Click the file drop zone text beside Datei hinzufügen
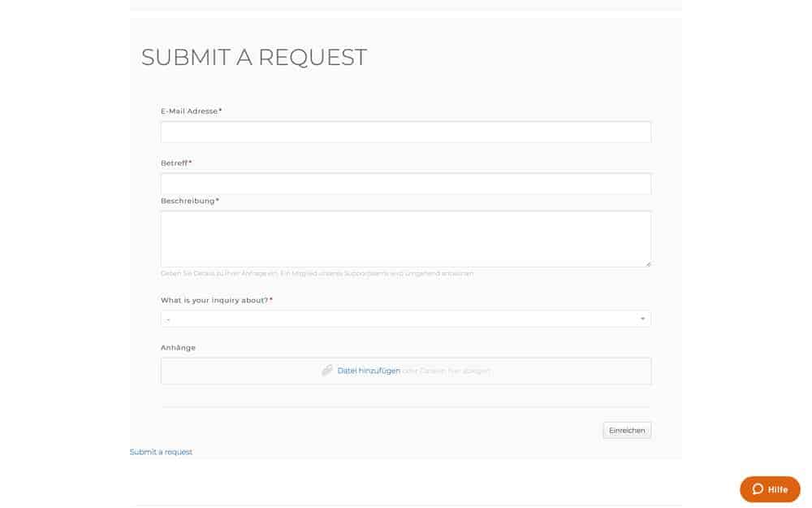This screenshot has height=508, width=812. (447, 371)
